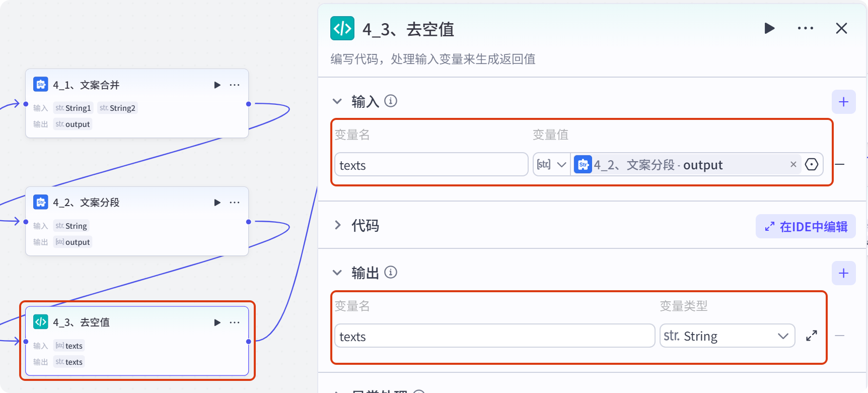The height and width of the screenshot is (393, 868).
Task: Open the str. String type dropdown
Action: [x=727, y=336]
